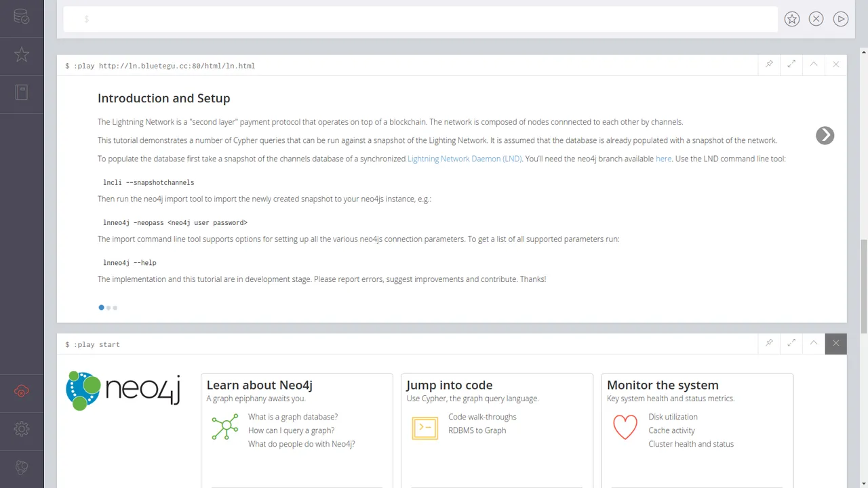This screenshot has height=488, width=868.
Task: Click 'Learn about Neo4j' card heading
Action: coord(260,385)
